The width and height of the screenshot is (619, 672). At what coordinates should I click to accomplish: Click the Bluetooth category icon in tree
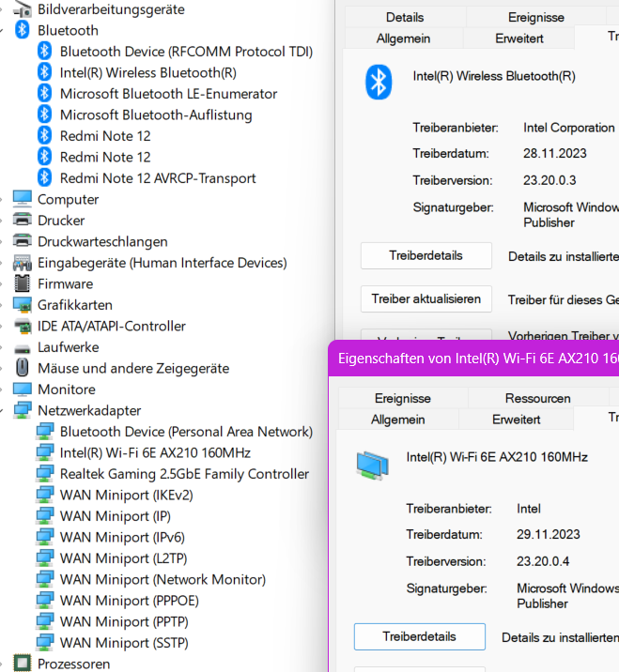tap(22, 30)
